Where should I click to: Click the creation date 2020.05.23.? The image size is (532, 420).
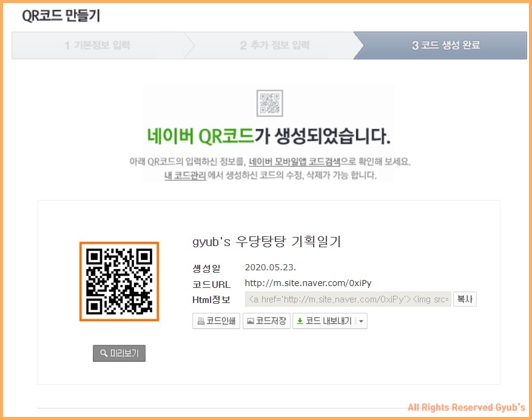(x=271, y=267)
